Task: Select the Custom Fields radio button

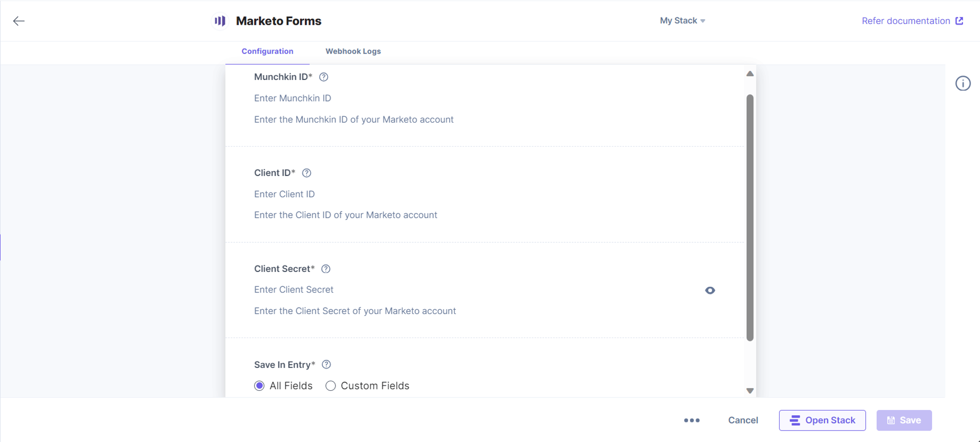Action: tap(331, 386)
